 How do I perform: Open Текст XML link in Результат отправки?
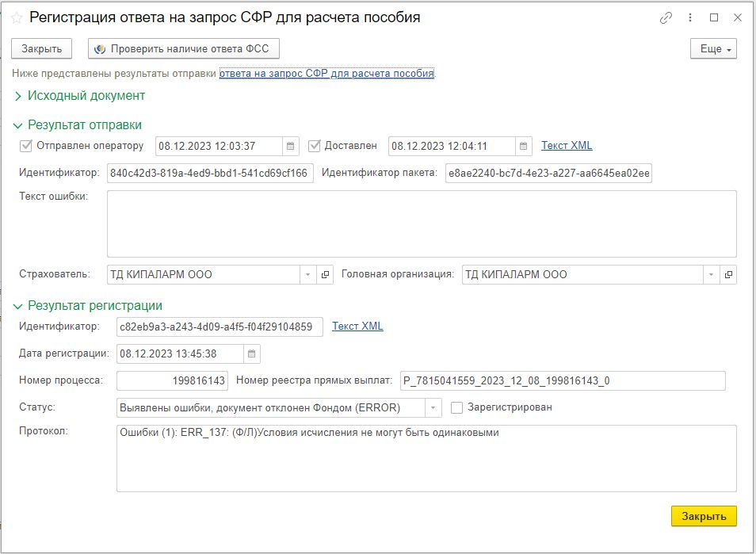[566, 146]
